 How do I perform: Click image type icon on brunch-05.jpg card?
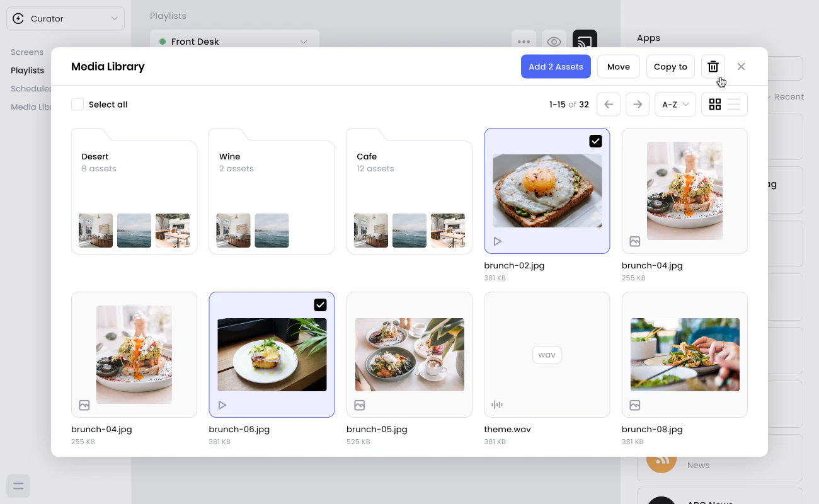[360, 405]
